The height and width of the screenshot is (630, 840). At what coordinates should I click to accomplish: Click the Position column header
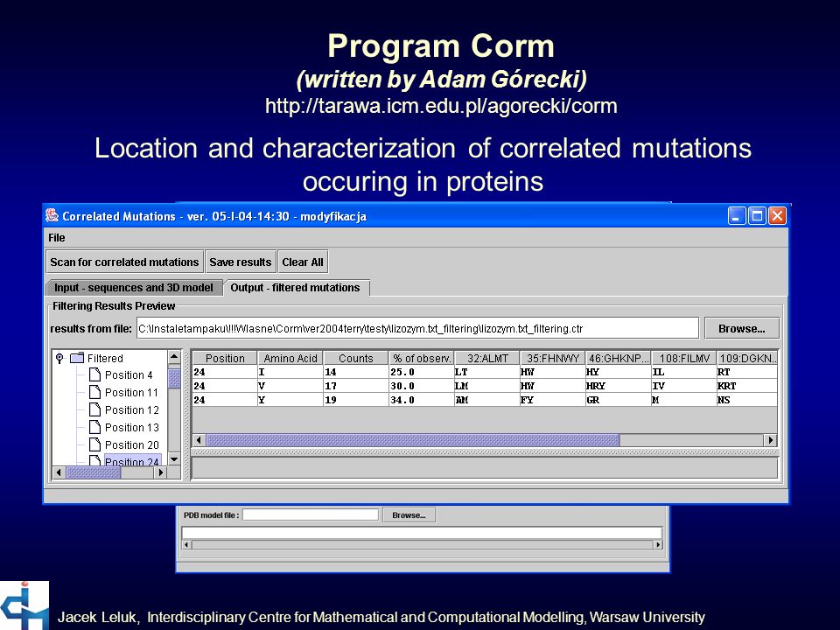click(225, 359)
